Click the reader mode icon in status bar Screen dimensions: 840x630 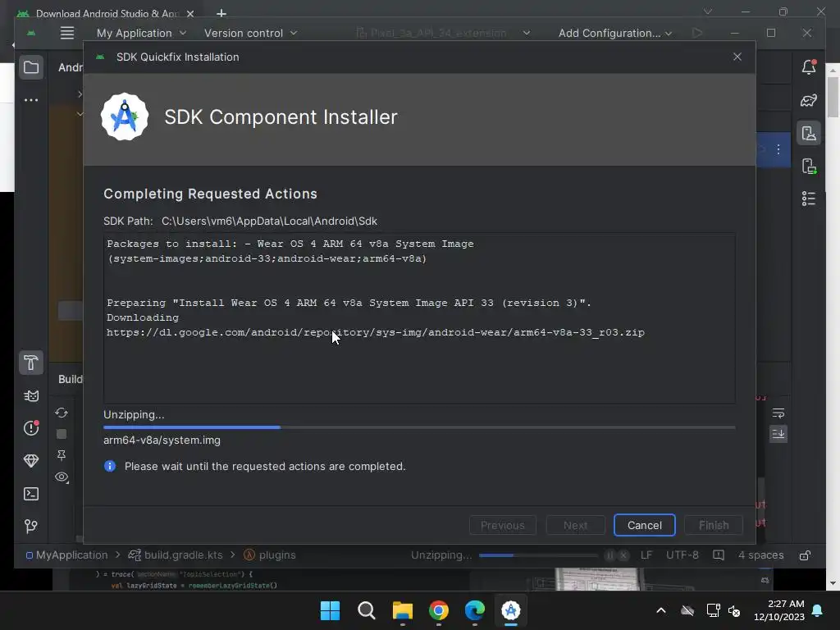pos(719,555)
